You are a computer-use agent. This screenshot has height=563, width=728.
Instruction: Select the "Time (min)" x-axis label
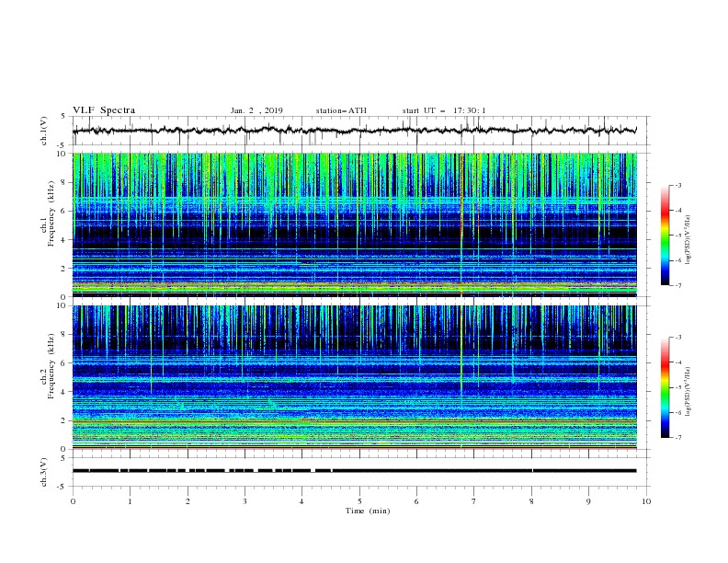click(x=368, y=511)
